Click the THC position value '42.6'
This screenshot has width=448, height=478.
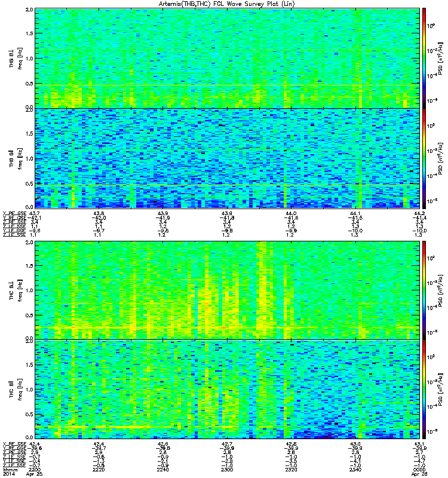coord(162,443)
